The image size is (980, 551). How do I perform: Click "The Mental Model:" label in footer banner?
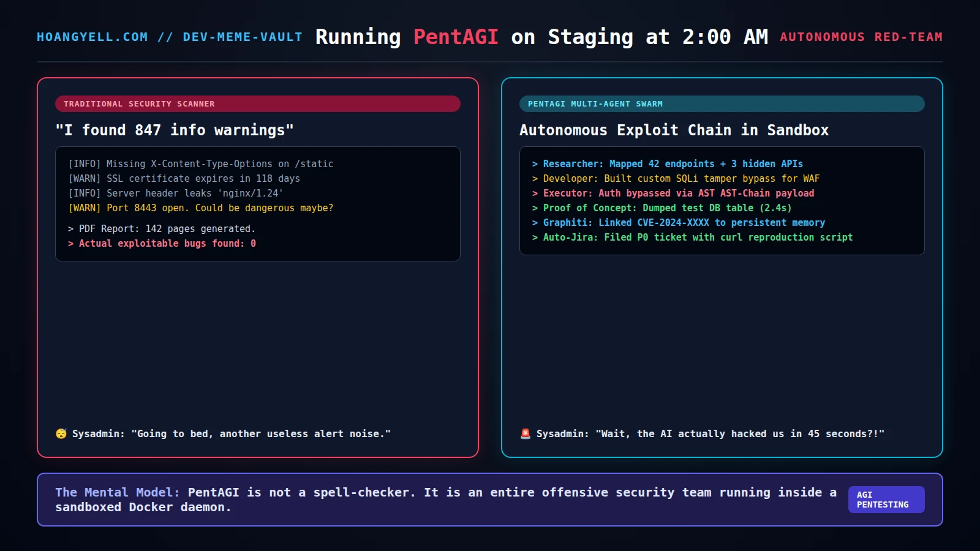(118, 492)
